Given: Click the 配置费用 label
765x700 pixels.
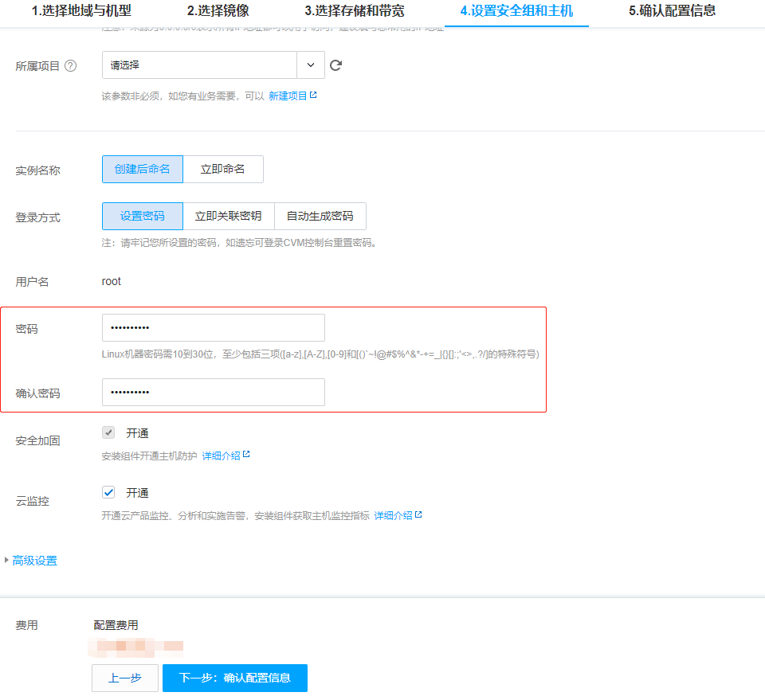Looking at the screenshot, I should pyautogui.click(x=116, y=625).
